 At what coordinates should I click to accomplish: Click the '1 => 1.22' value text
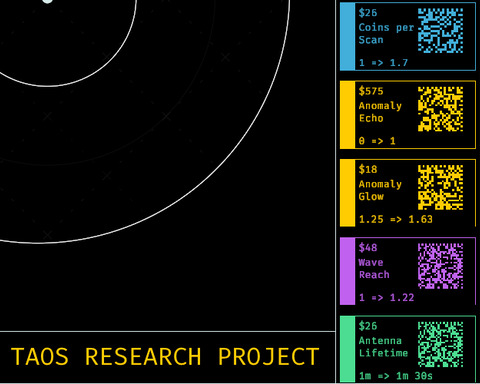click(x=386, y=297)
